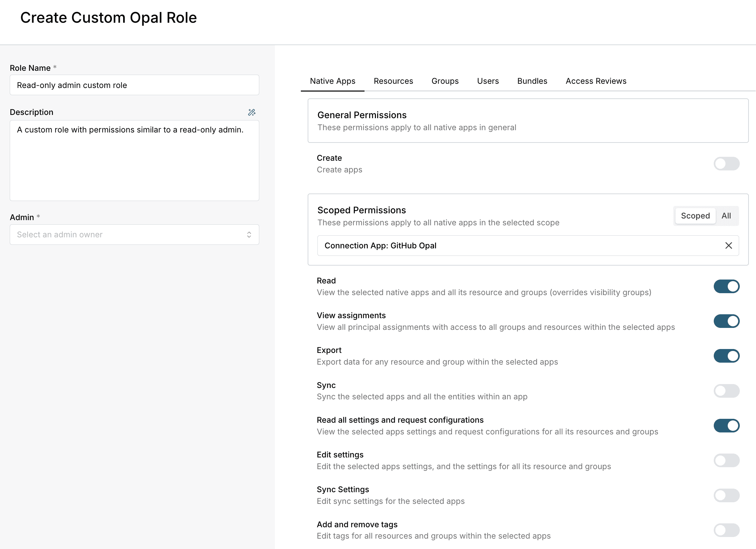The image size is (756, 549).
Task: Choose the All option in Scoped Permissions
Action: pyautogui.click(x=726, y=216)
